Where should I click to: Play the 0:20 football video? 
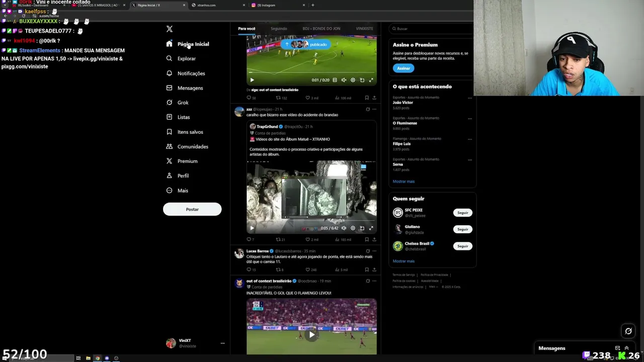click(x=252, y=80)
